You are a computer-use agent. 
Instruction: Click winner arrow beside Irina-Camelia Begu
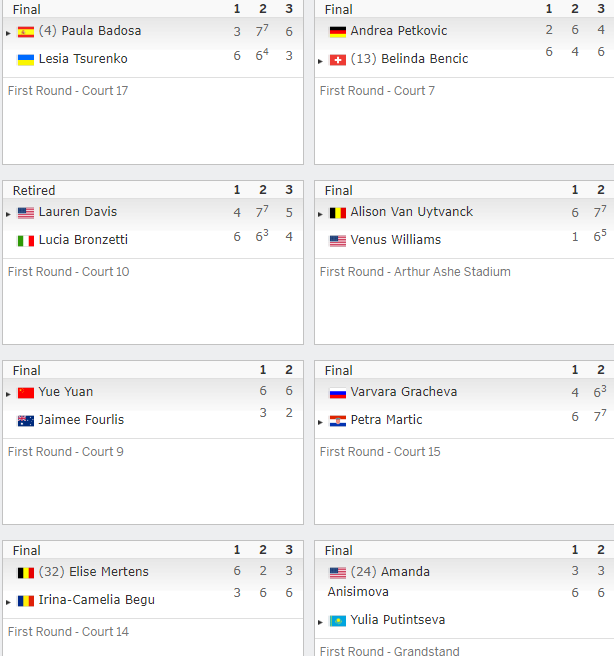(x=8, y=602)
